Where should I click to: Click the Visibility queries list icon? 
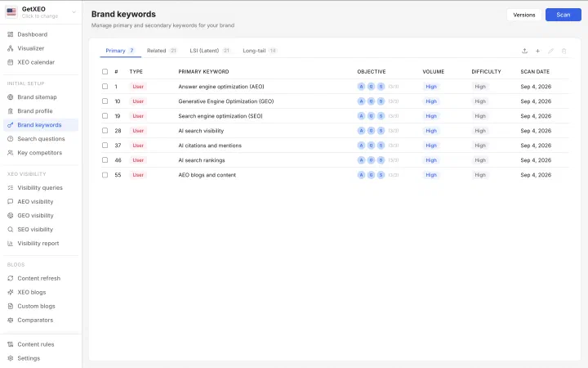(11, 188)
